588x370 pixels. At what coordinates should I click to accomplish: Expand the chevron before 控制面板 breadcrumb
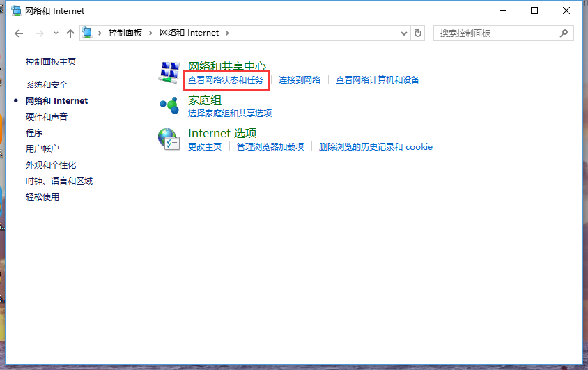(x=100, y=33)
